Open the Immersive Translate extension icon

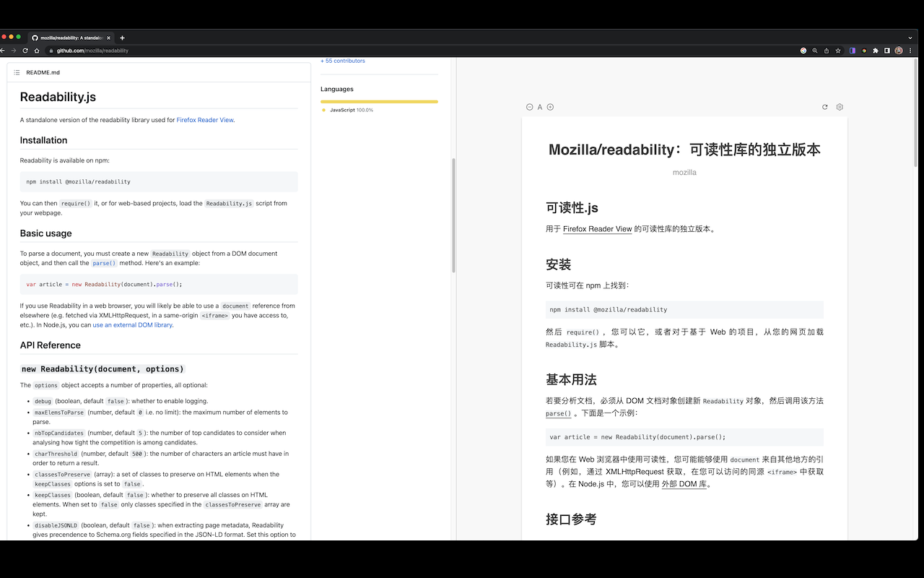[852, 51]
